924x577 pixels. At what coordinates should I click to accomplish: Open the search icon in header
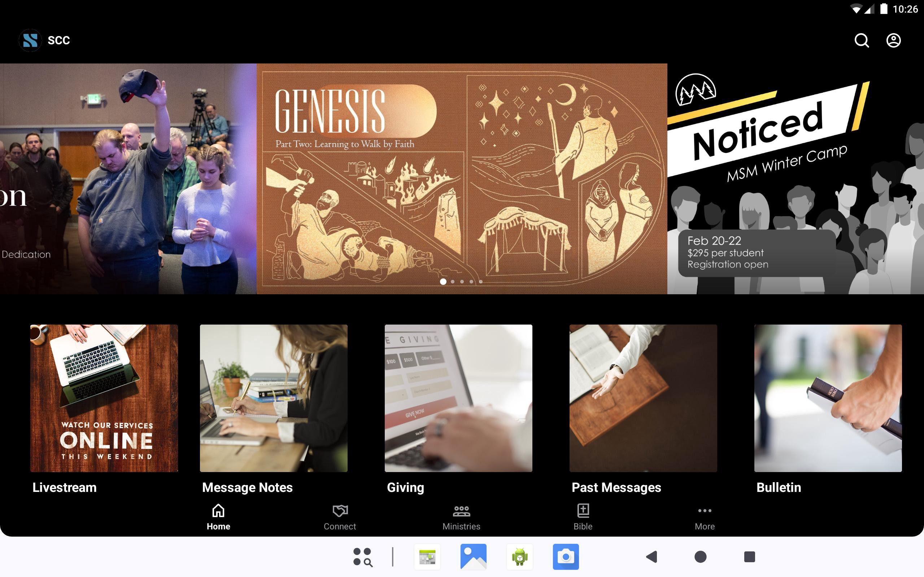[x=862, y=40]
